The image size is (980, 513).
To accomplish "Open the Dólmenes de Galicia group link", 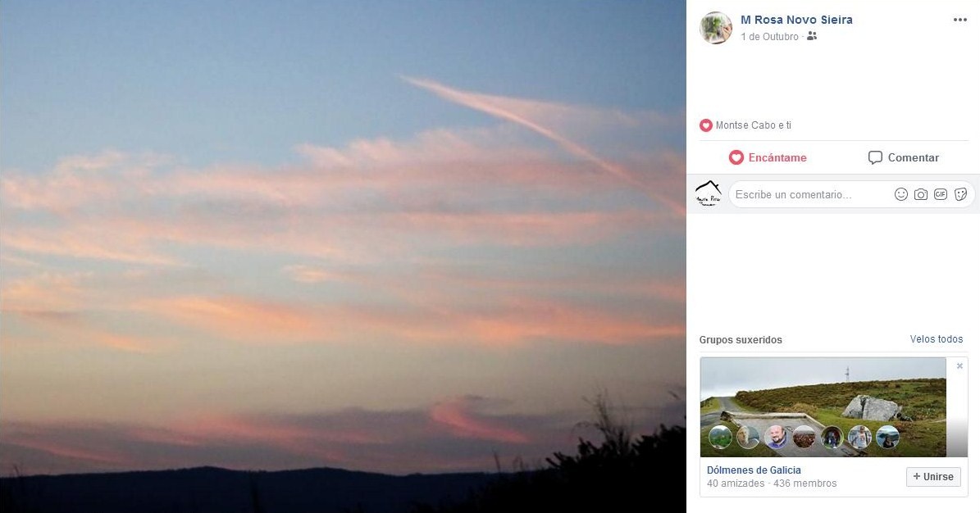I will click(754, 470).
